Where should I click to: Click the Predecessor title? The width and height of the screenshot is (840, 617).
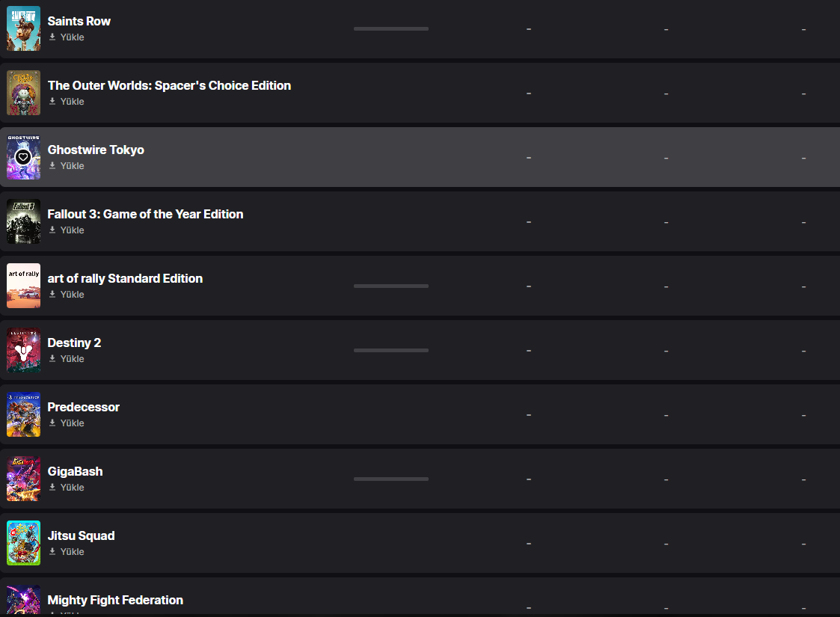coord(84,407)
